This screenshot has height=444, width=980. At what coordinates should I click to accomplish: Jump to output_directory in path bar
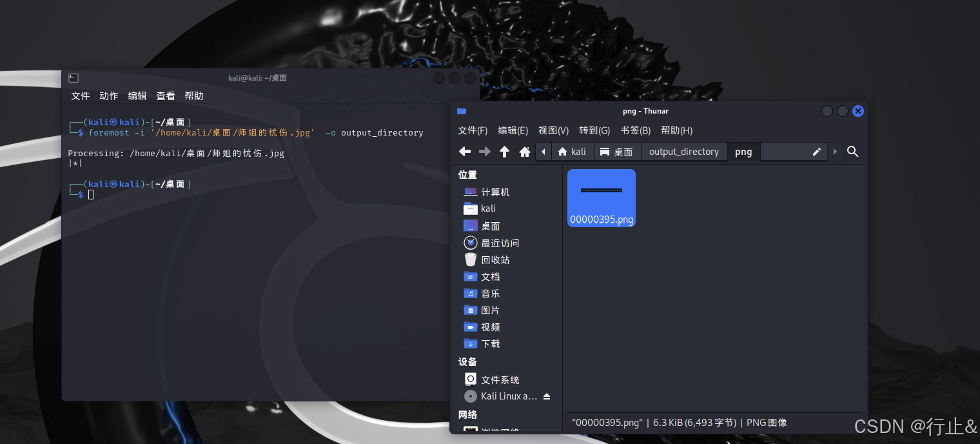(684, 152)
